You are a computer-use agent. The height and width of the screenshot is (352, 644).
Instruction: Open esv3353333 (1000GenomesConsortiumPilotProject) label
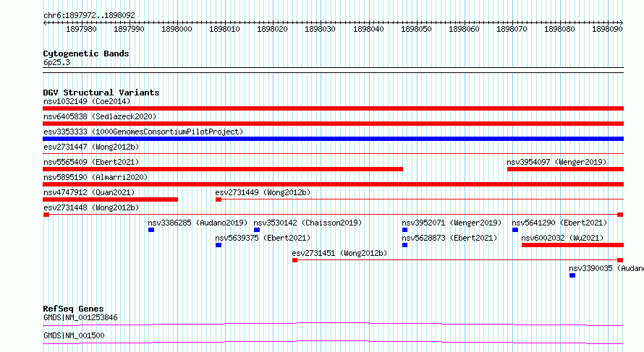143,132
